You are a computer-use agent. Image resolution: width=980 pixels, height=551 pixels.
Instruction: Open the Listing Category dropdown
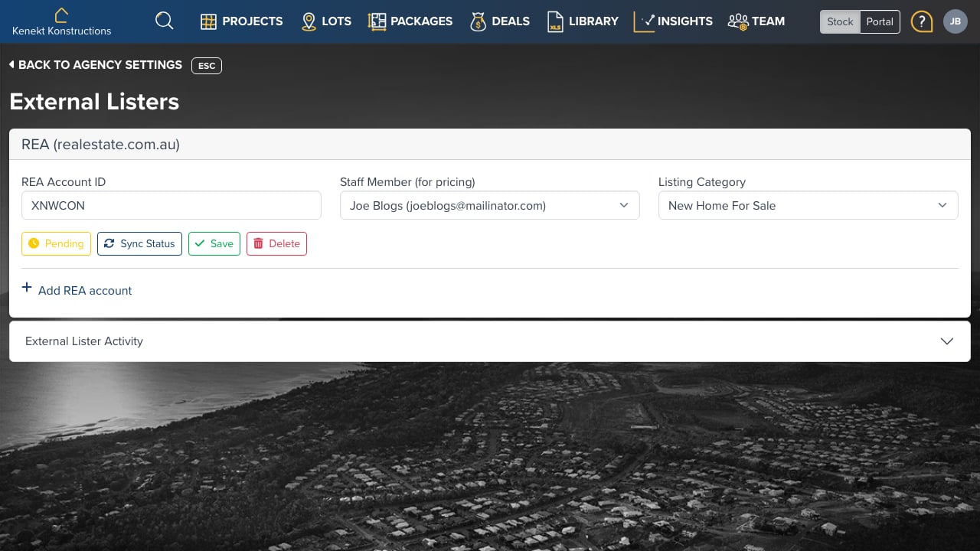point(808,205)
